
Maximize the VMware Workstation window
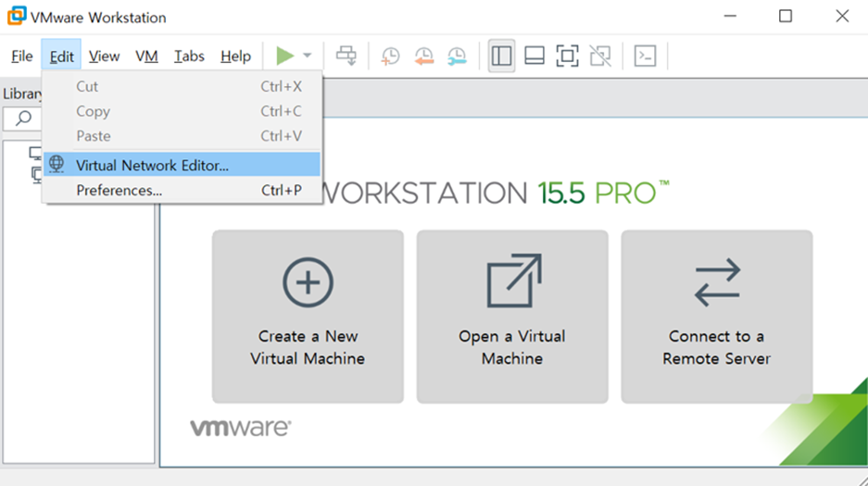[x=786, y=16]
